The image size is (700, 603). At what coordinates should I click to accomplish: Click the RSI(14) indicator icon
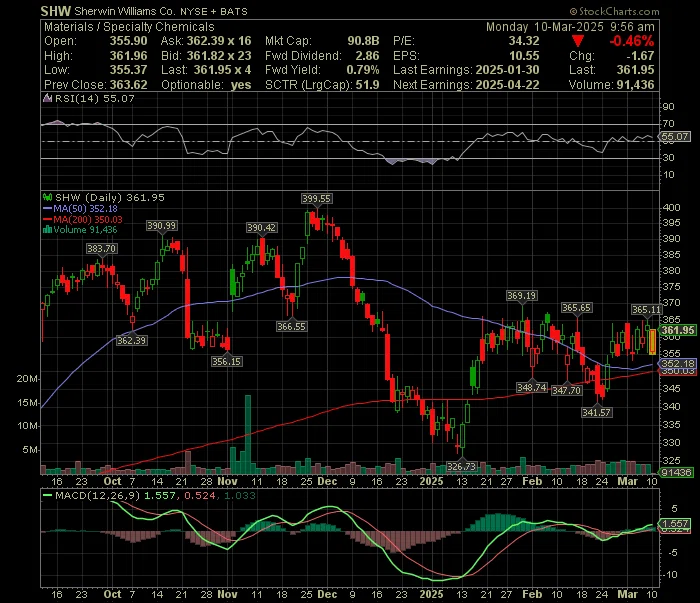click(x=47, y=98)
